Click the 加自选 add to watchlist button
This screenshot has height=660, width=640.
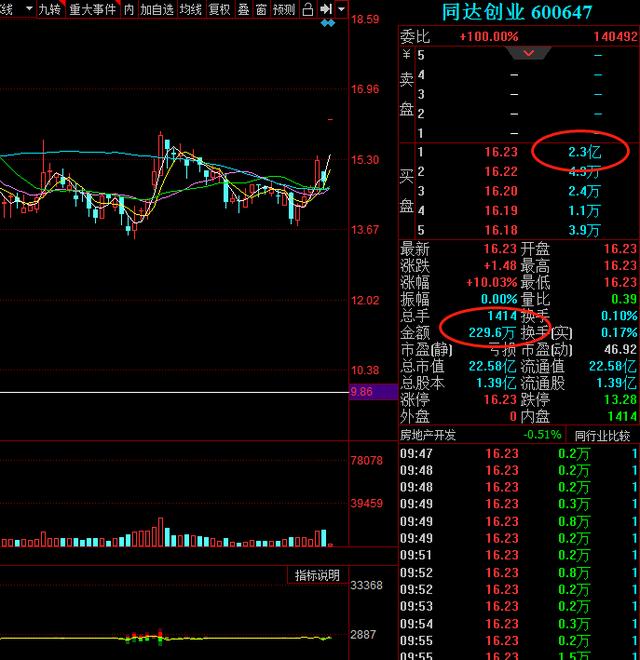click(x=156, y=9)
